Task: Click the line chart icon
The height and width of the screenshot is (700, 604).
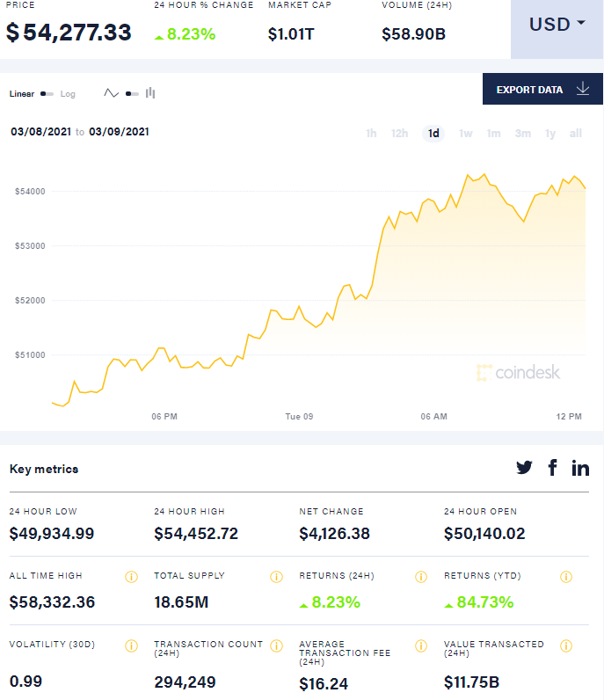Action: tap(111, 93)
